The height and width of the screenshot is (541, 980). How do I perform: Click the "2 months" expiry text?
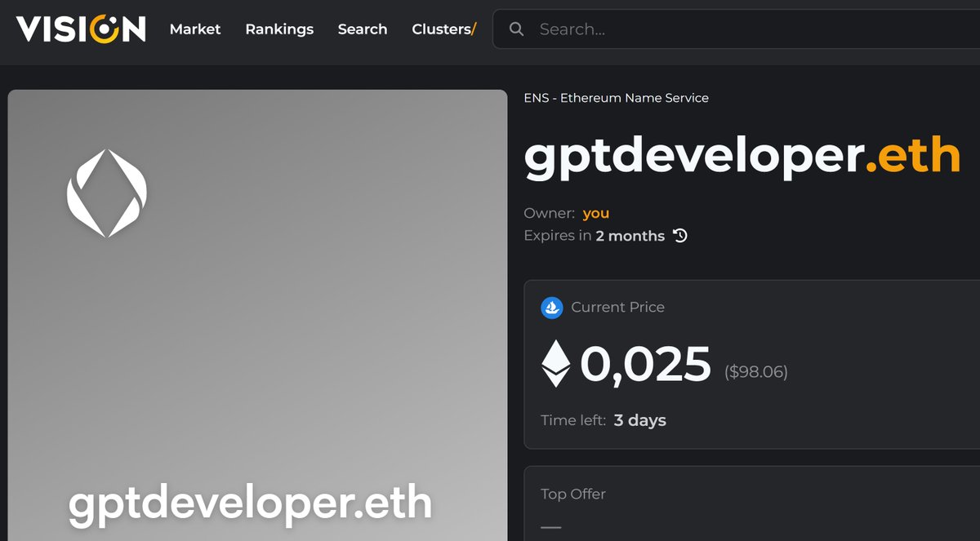(630, 236)
